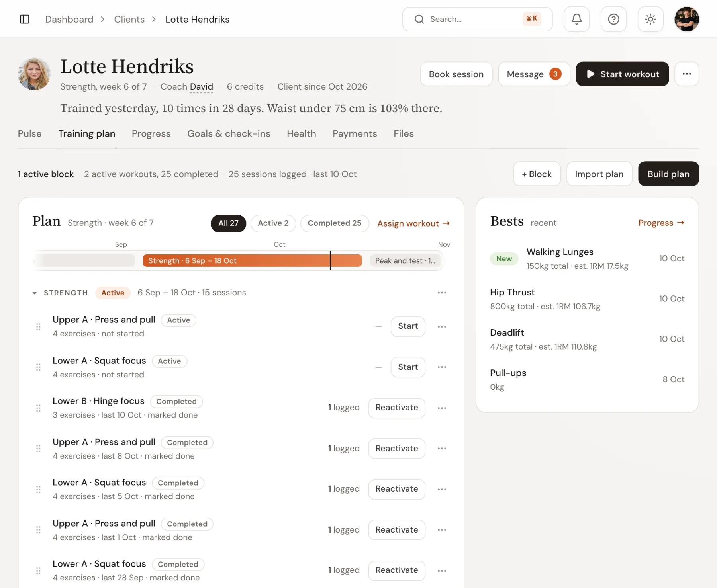Toggle the sidebar panel icon
The width and height of the screenshot is (717, 588).
(25, 19)
